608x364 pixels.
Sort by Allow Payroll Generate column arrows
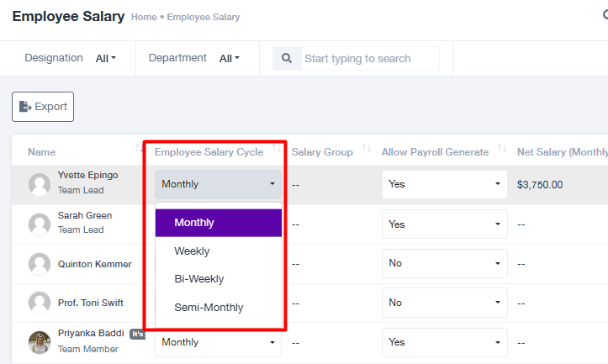[x=502, y=148]
